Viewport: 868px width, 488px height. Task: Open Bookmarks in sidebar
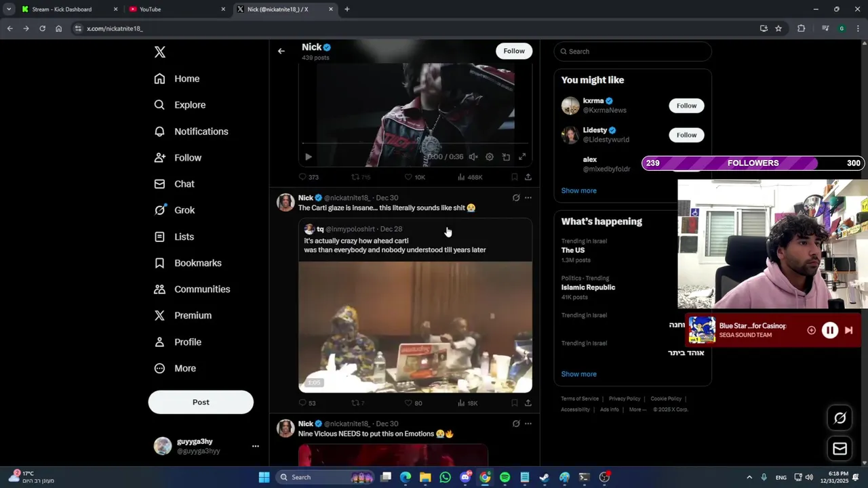point(187,263)
